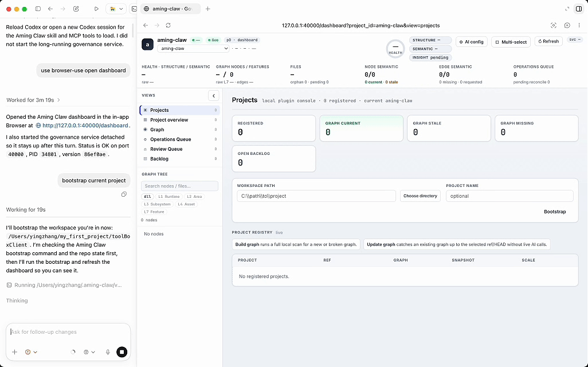Screen dimensions: 588x367
Task: Select the L1 Runtime filter chip
Action: tap(168, 197)
